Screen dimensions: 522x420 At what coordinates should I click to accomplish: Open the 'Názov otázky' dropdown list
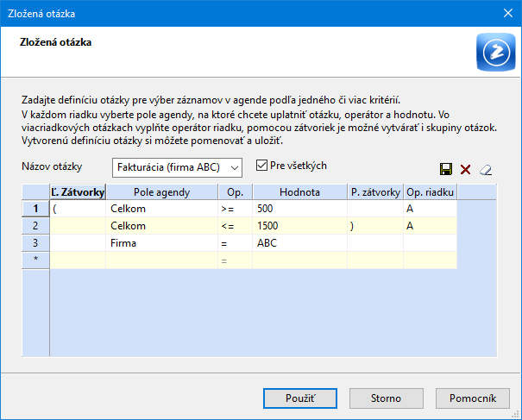point(237,166)
